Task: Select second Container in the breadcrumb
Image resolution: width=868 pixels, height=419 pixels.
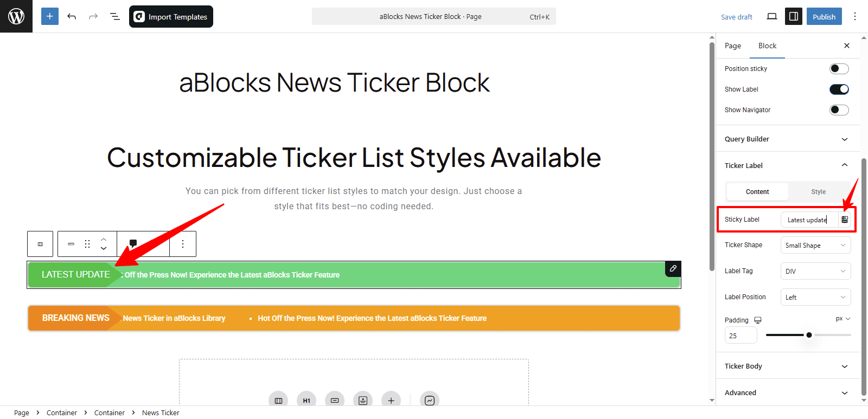Action: (110, 412)
